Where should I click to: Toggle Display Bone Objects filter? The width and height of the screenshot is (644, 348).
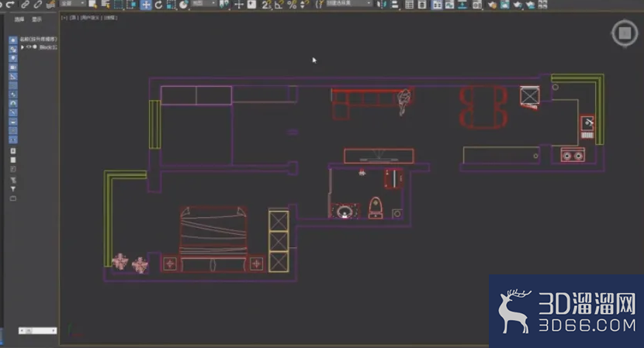click(13, 112)
